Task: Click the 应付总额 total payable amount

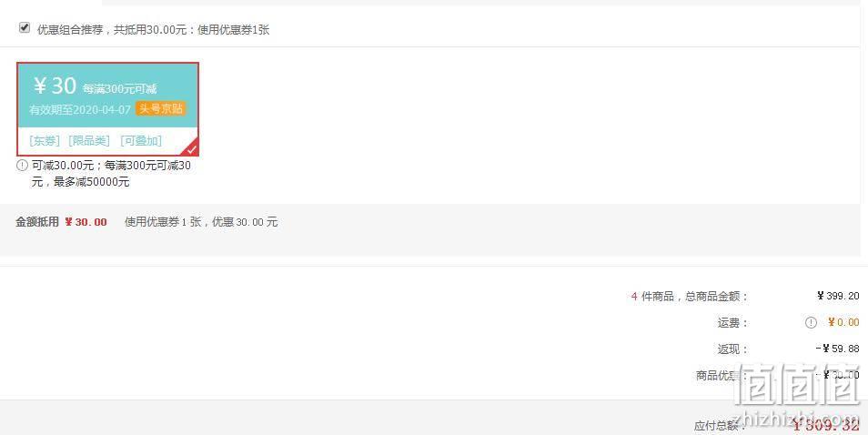Action: [x=825, y=425]
